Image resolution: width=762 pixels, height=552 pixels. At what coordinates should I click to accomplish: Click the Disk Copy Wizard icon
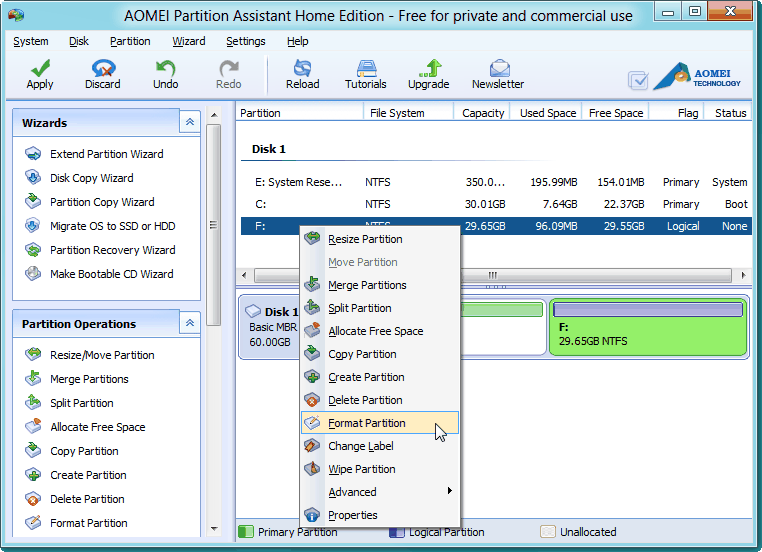tap(33, 178)
